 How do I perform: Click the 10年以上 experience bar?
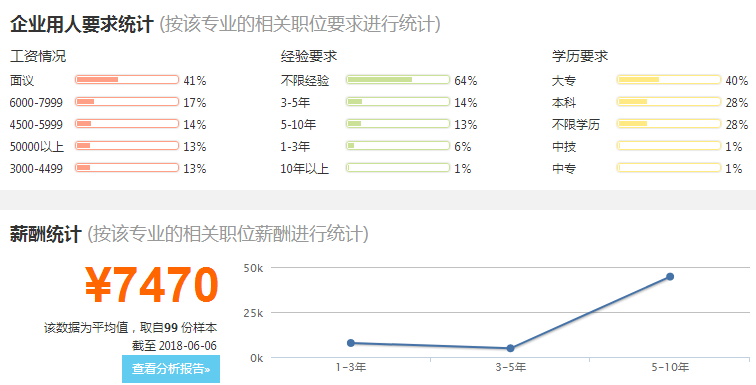click(398, 168)
